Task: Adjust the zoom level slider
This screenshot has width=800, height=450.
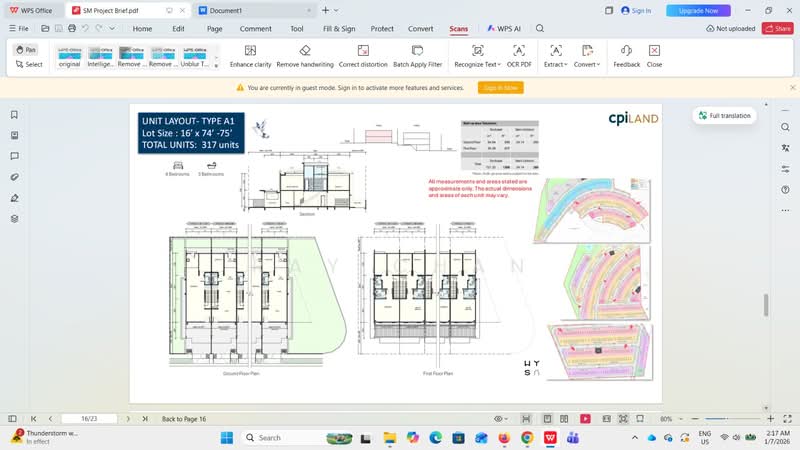Action: tap(732, 419)
